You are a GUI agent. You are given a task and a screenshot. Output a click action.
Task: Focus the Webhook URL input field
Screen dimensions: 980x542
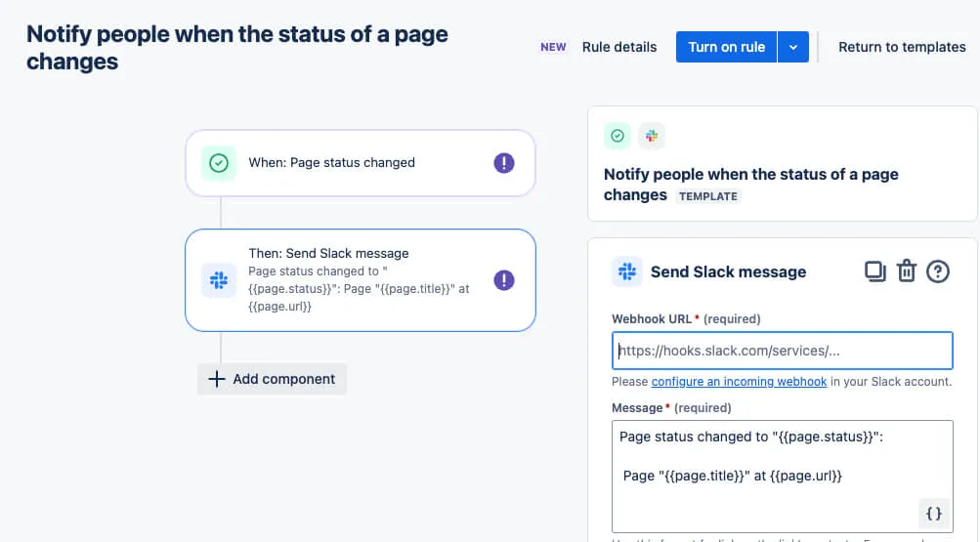783,351
